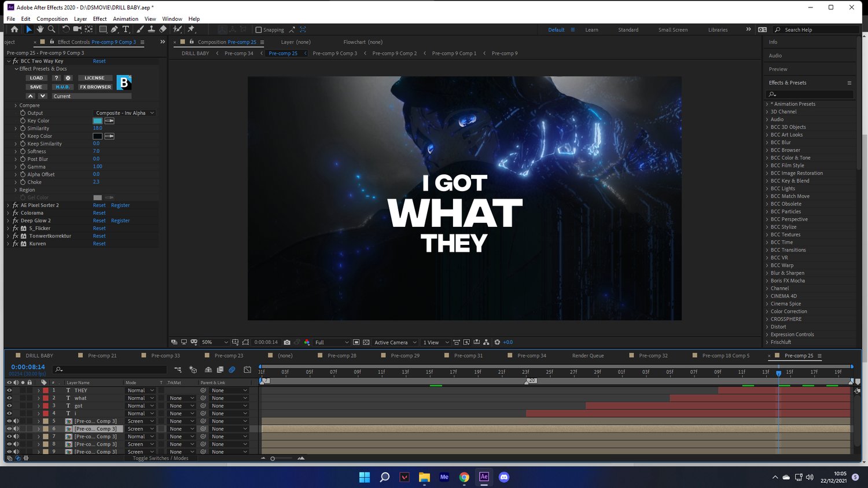Enable the Snapping checkbox
Screen dimensions: 868x488
click(x=259, y=30)
